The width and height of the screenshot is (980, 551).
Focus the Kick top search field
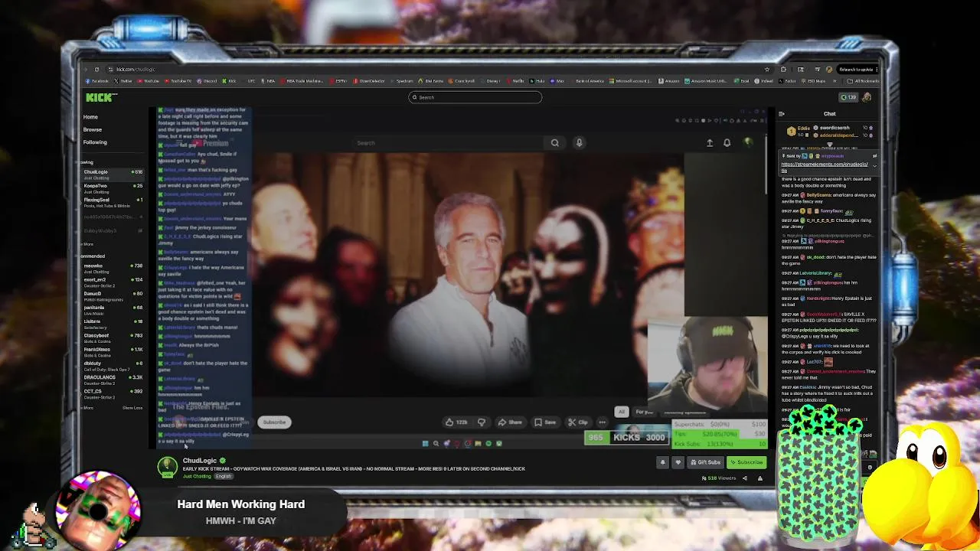click(x=475, y=97)
